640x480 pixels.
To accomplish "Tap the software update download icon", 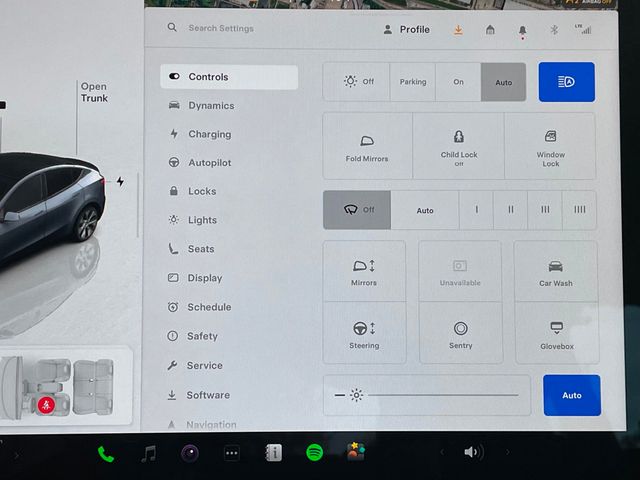I will (458, 30).
